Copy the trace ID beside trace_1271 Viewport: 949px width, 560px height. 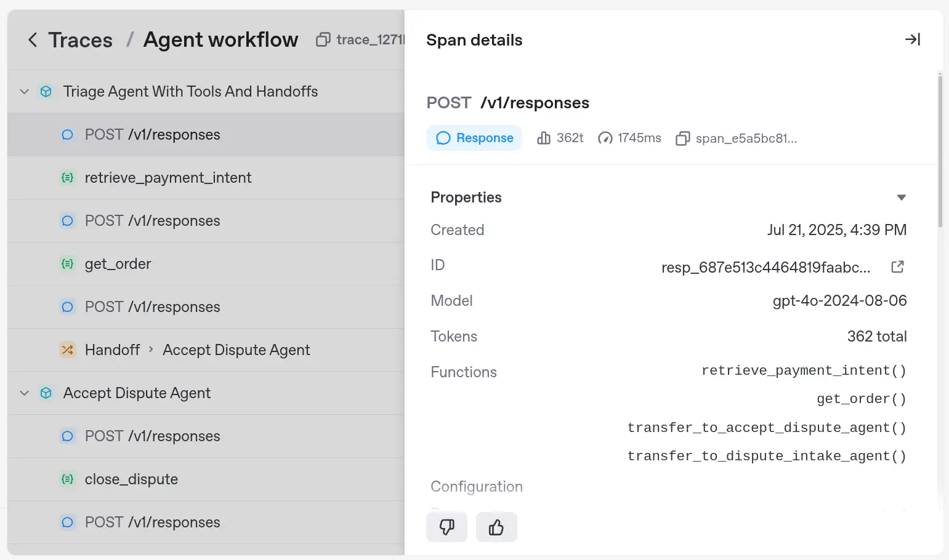323,39
